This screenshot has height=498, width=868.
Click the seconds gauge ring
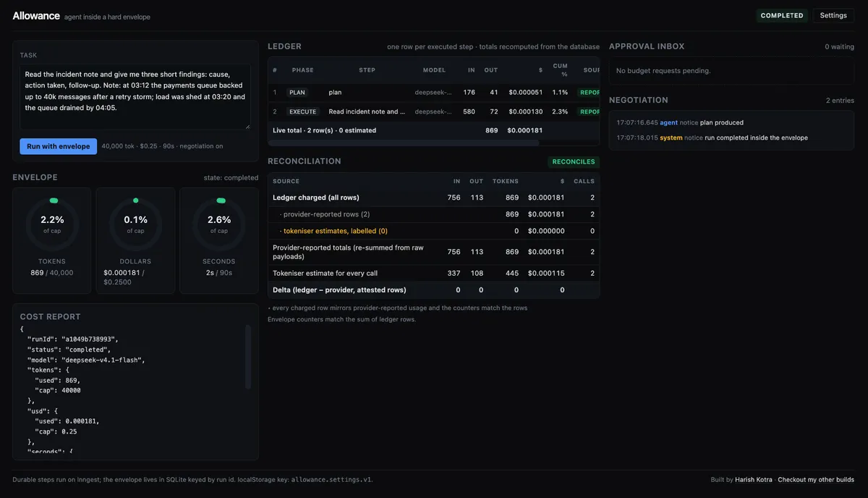tap(219, 225)
